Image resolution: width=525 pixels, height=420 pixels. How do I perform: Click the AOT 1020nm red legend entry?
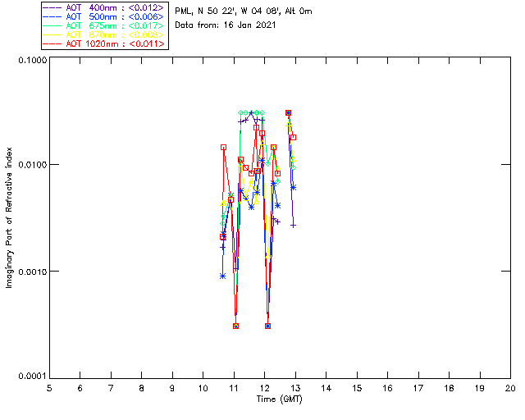pos(104,43)
